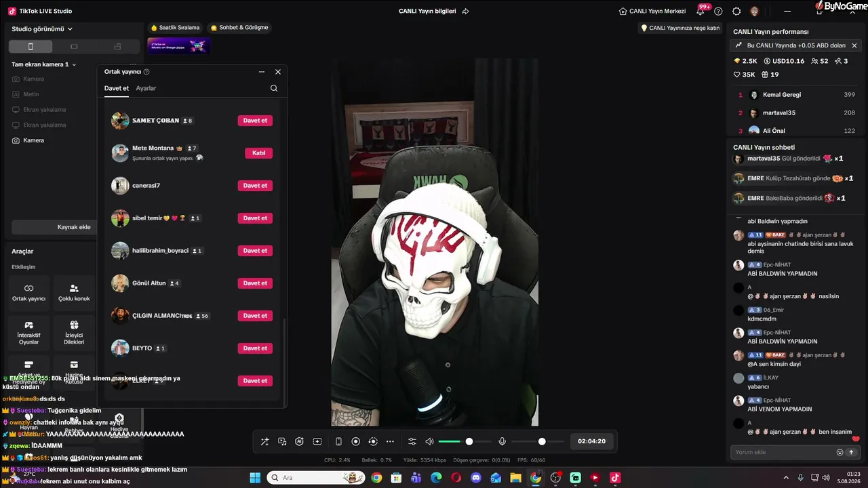Screen dimensions: 868x488
Task: Click the dashed-circle capture icon in bottom toolbar
Action: point(372,442)
